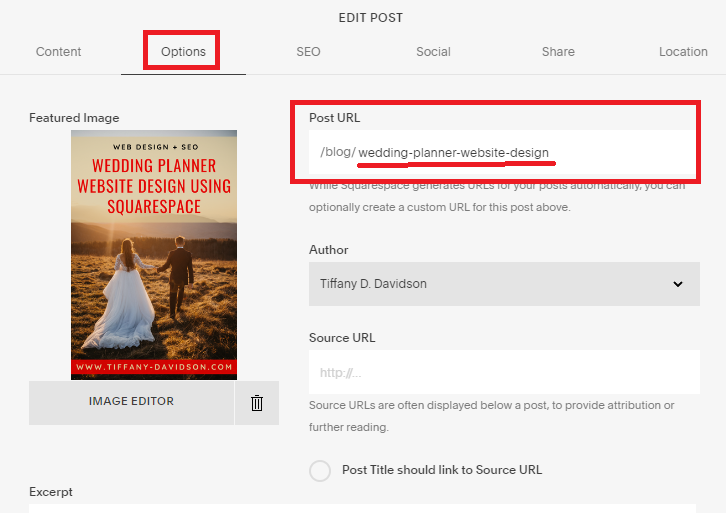Expand the Author dropdown
This screenshot has width=726, height=513.
pos(504,284)
